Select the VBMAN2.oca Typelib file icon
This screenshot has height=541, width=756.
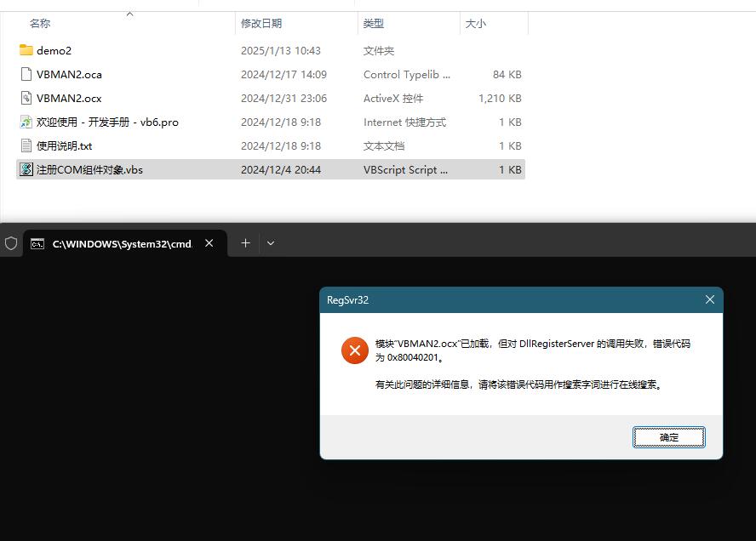click(26, 74)
